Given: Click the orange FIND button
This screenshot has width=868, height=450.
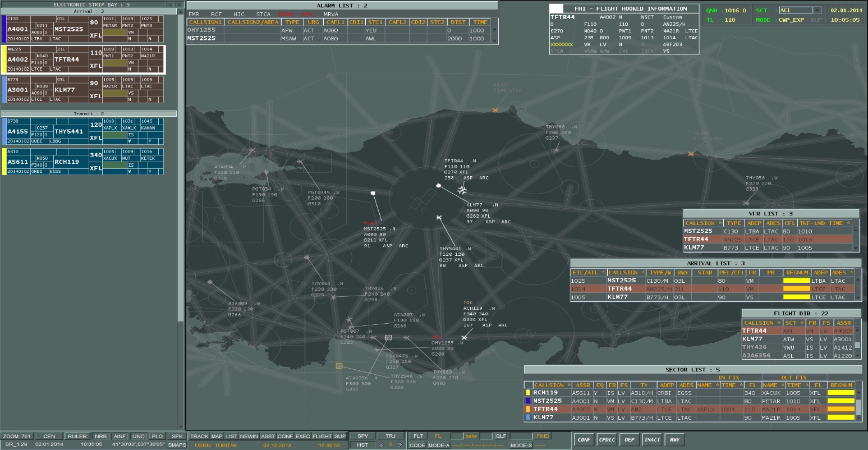Looking at the screenshot, I should 543,436.
